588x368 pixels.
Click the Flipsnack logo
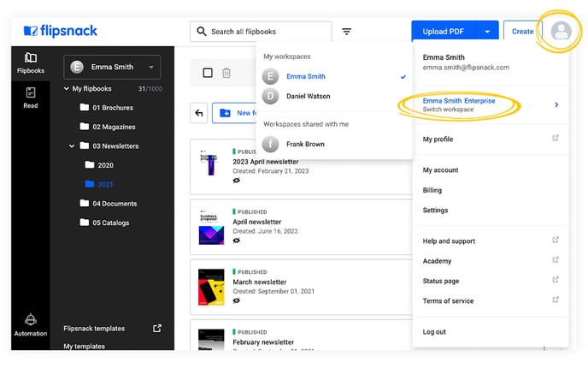(61, 31)
